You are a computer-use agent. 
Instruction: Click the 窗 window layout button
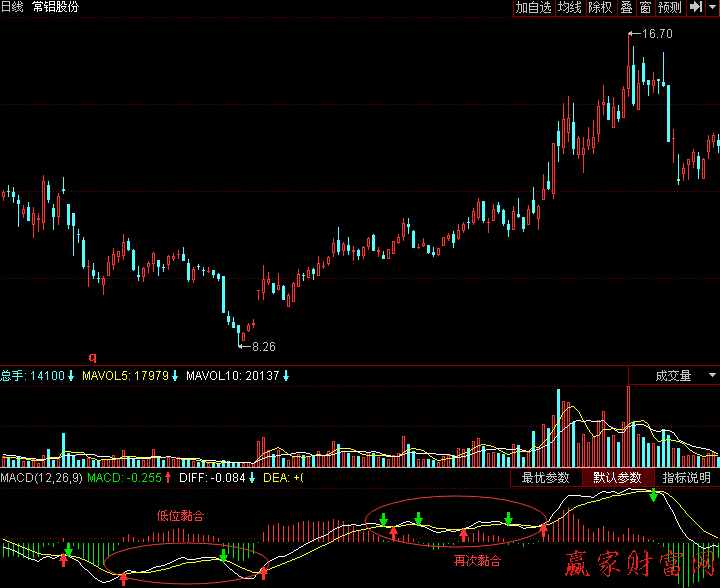point(645,8)
